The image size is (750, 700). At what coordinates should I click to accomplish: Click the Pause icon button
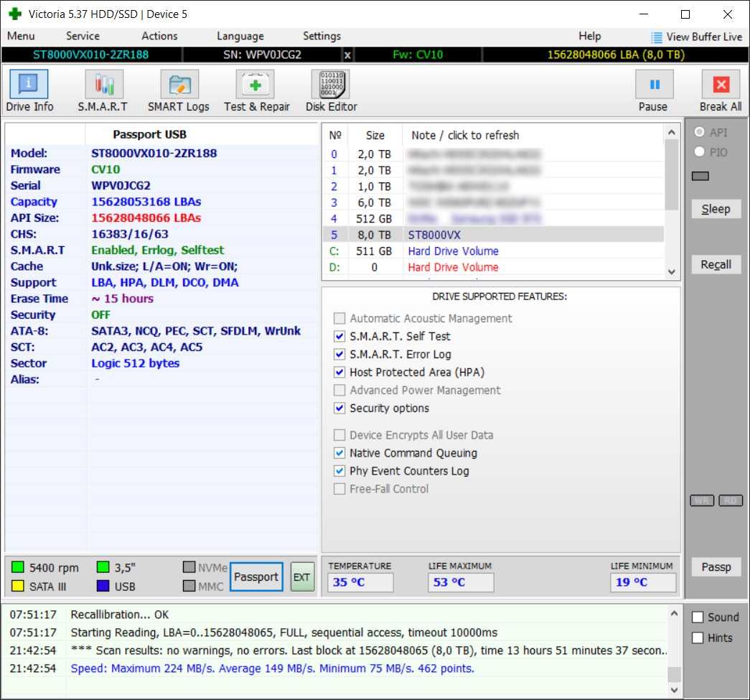(655, 84)
